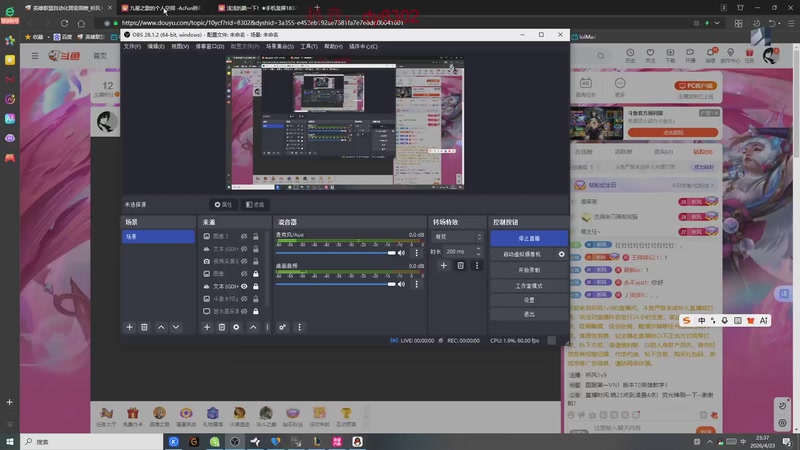
Task: Click Douyu 下载 icon
Action: (x=670, y=56)
